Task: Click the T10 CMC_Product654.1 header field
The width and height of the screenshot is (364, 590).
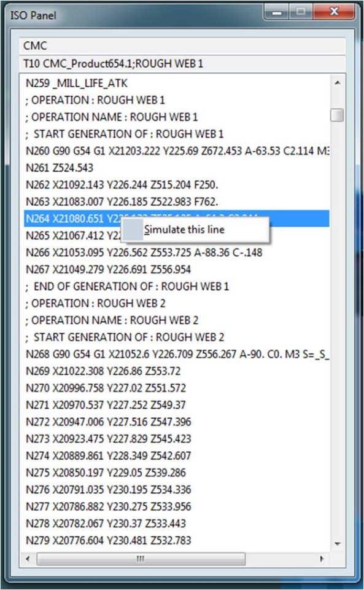Action: click(182, 63)
